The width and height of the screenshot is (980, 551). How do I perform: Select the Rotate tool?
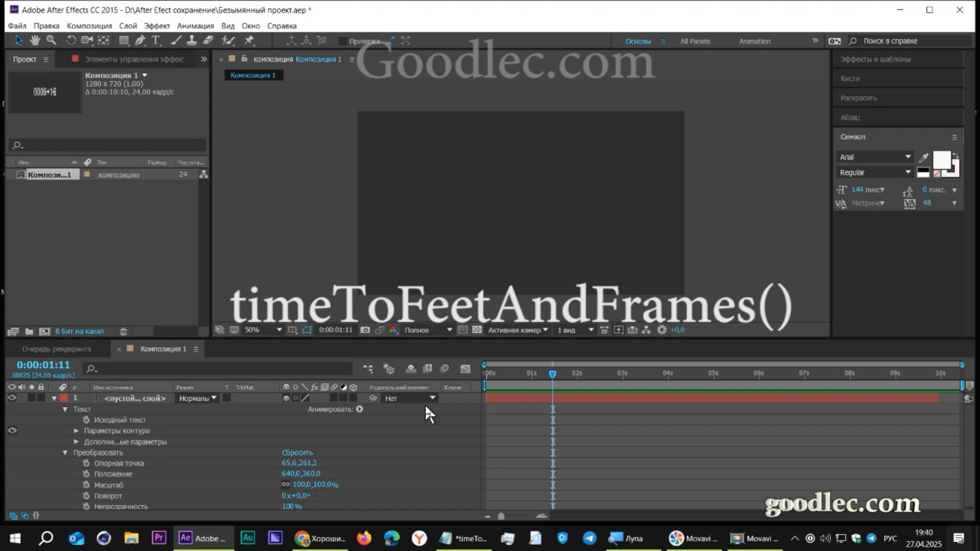click(x=70, y=40)
